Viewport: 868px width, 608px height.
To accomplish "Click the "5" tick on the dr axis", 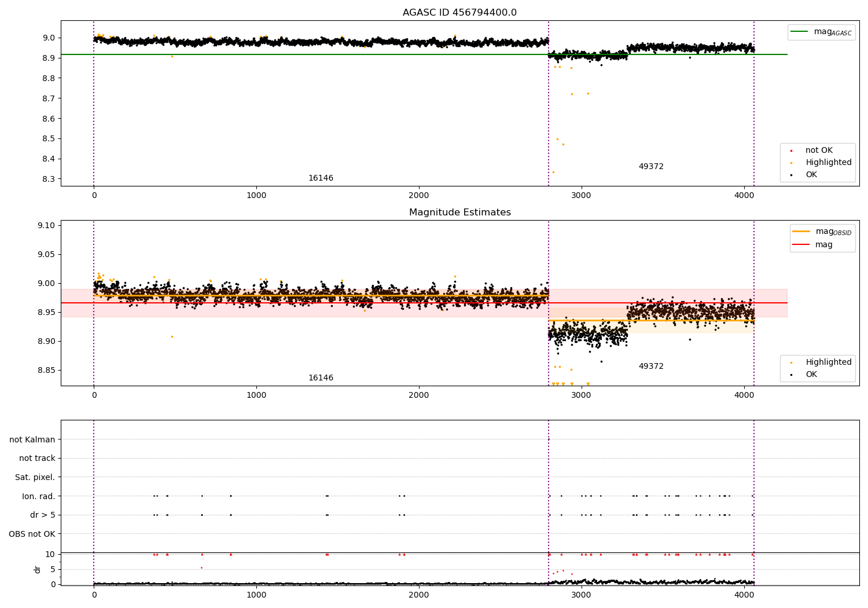I will click(x=53, y=570).
